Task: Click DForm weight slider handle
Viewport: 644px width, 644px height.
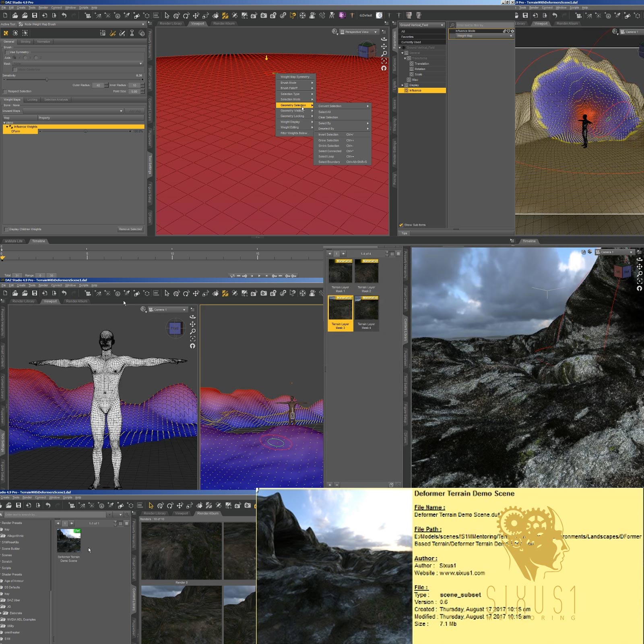Action: (85, 131)
